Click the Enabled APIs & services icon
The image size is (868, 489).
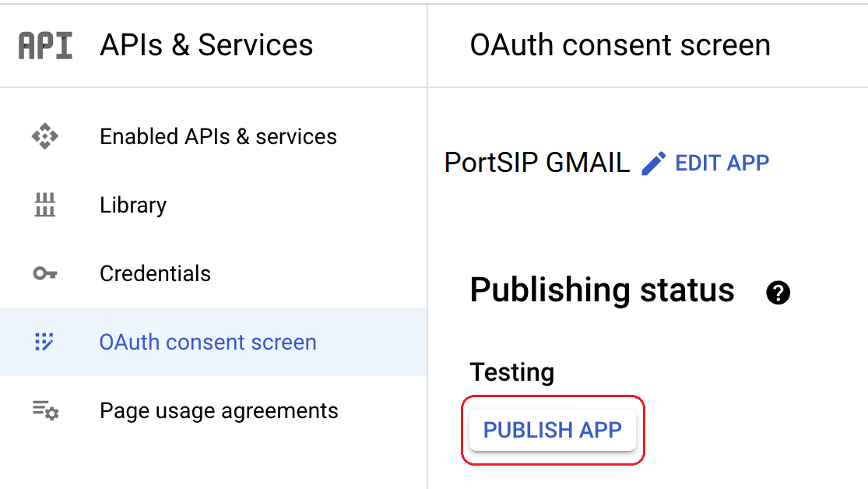tap(45, 137)
